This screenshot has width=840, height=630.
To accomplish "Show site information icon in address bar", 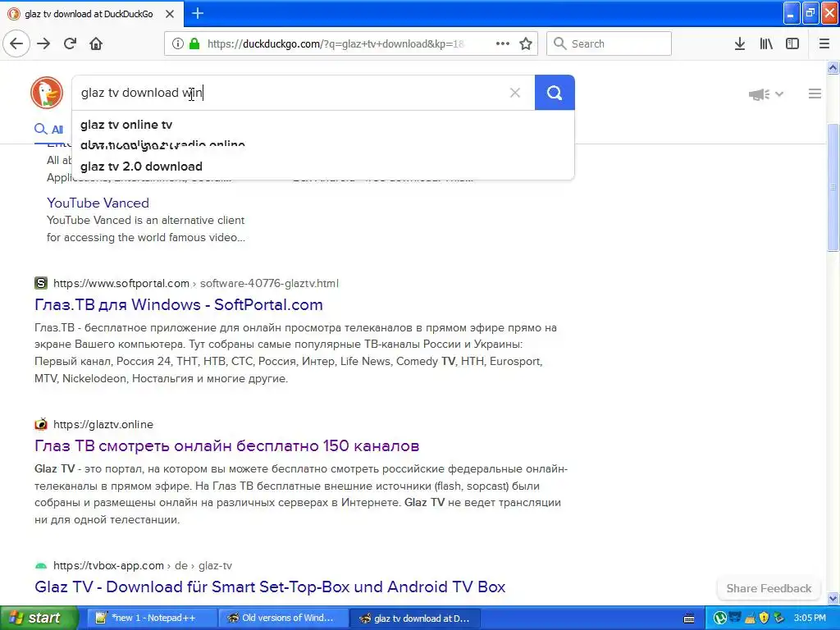I will coord(177,44).
